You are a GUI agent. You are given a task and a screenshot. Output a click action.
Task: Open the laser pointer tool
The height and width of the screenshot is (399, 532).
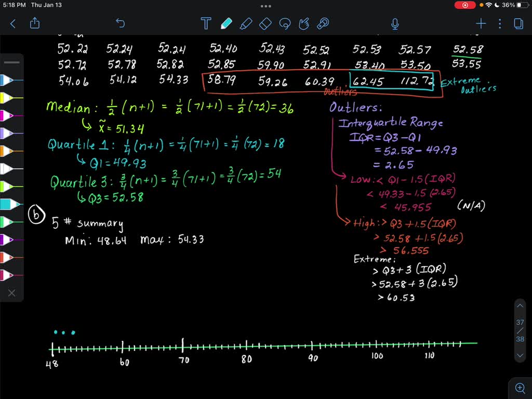pos(324,23)
